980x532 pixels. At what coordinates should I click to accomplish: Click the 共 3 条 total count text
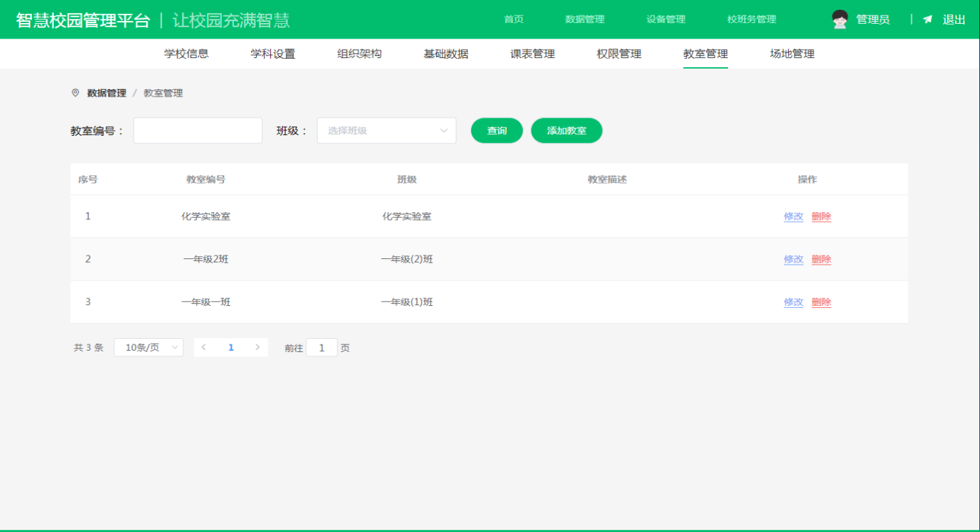(x=88, y=347)
